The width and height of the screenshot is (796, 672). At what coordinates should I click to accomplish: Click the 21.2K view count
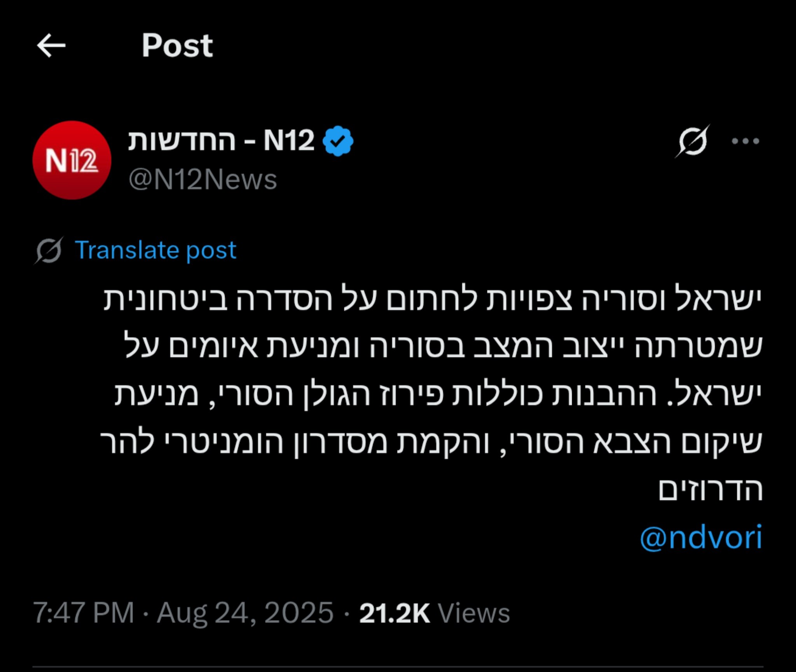pos(394,613)
